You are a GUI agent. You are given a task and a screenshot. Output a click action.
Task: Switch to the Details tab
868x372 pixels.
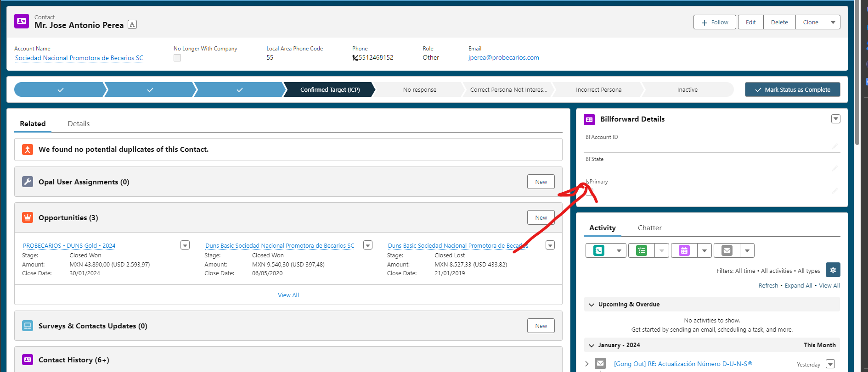point(79,124)
